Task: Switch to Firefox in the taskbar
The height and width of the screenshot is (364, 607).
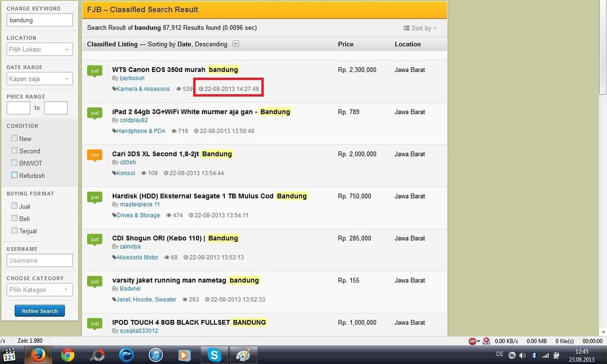Action: click(x=38, y=355)
